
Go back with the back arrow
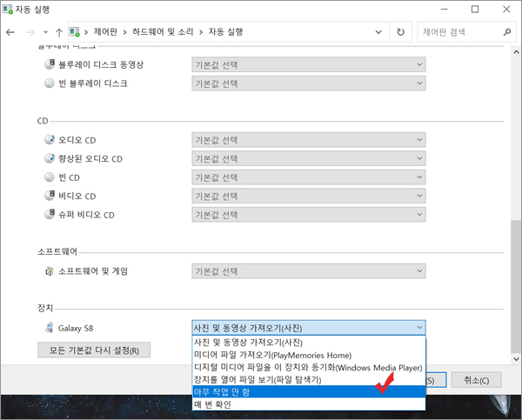tap(10, 32)
